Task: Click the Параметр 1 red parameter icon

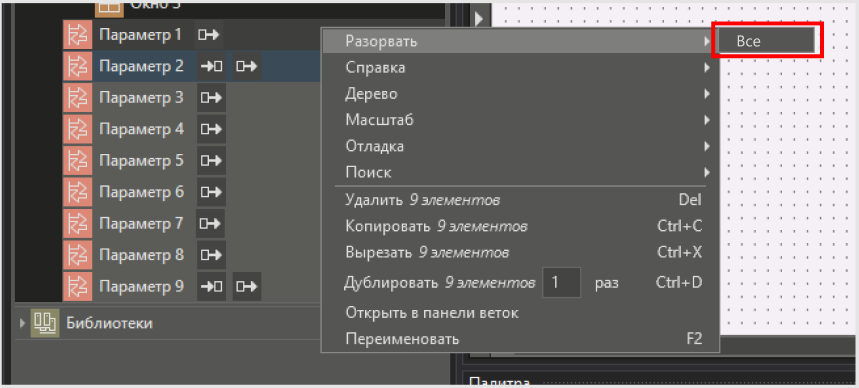Action: tap(77, 35)
